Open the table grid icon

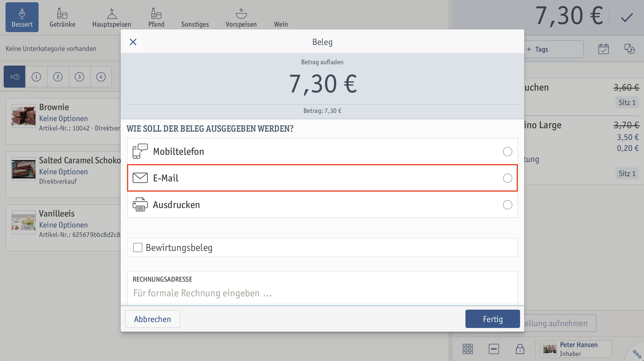coord(468,349)
